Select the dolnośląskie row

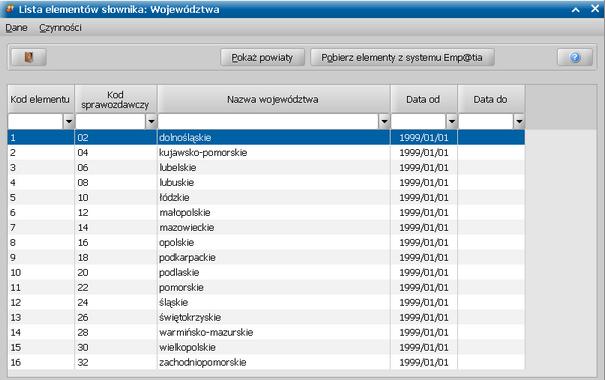266,137
